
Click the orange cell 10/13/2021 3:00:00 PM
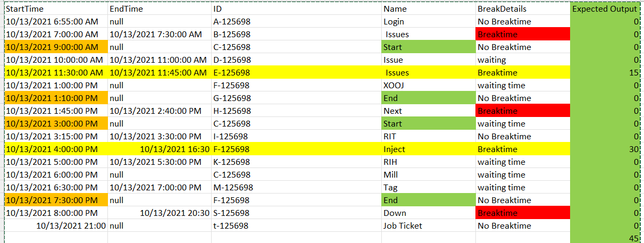click(56, 124)
